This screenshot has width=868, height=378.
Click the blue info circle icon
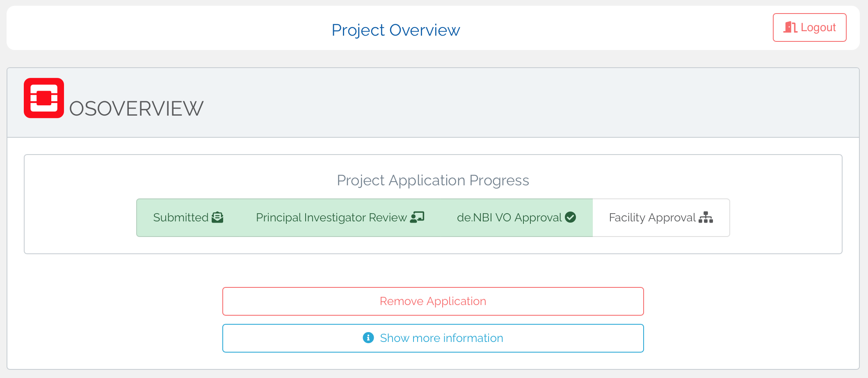pyautogui.click(x=368, y=337)
